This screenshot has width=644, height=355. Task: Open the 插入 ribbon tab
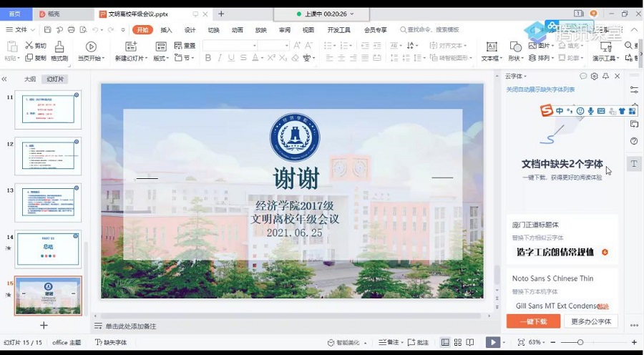pos(166,29)
